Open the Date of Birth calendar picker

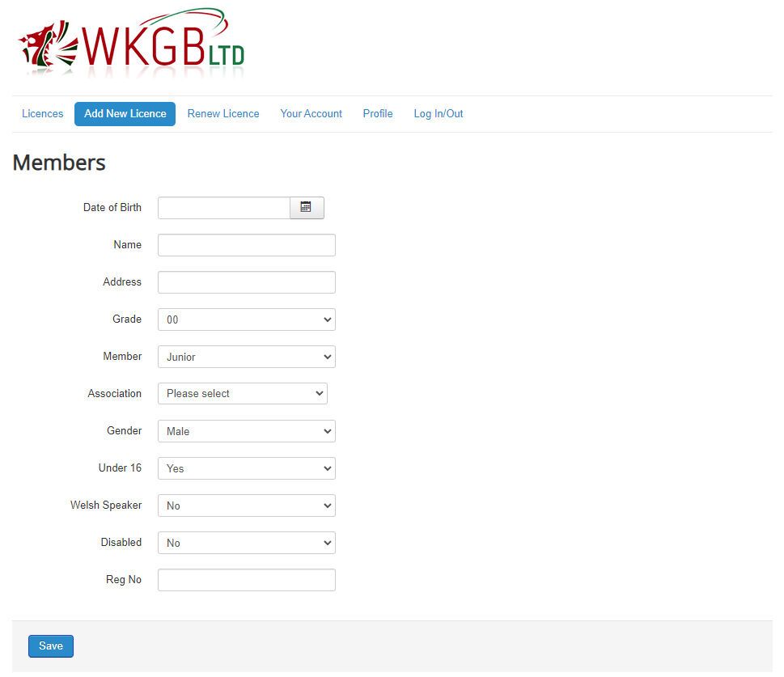pyautogui.click(x=307, y=208)
